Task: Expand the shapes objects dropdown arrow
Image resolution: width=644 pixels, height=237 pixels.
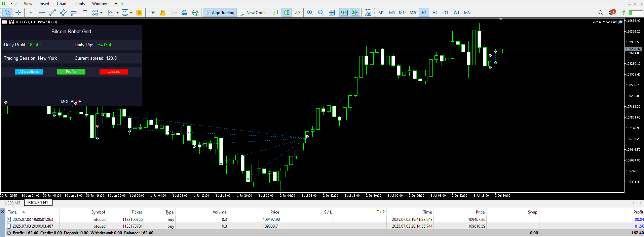Action: (x=101, y=13)
